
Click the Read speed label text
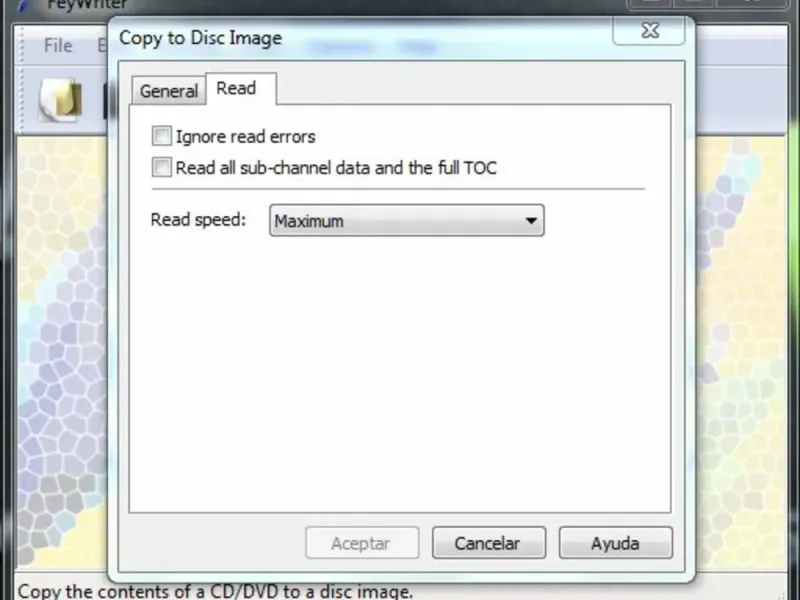(198, 220)
